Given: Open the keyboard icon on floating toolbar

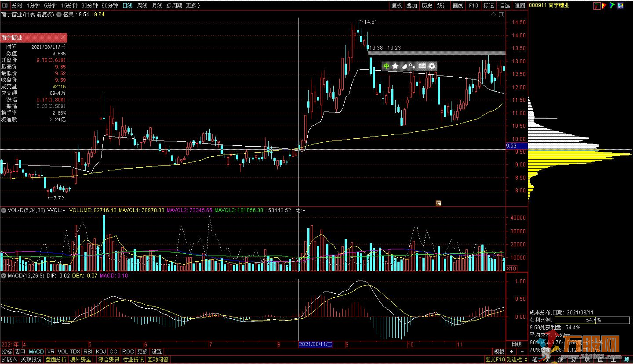Looking at the screenshot, I should 422,66.
